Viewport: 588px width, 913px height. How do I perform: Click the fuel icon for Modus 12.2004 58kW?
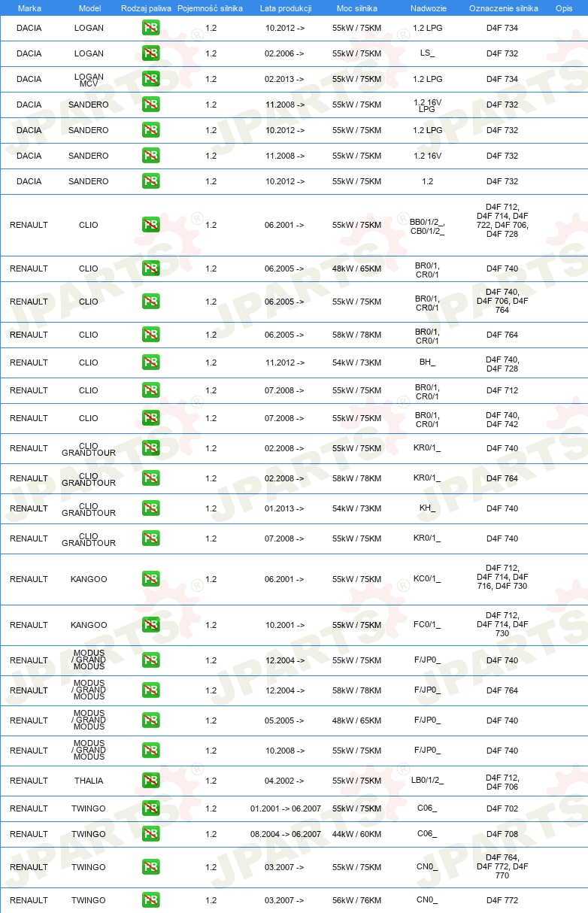150,690
